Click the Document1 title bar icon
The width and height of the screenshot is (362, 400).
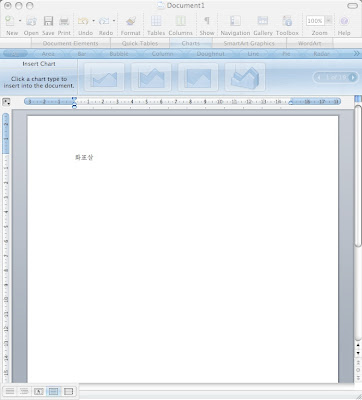161,5
